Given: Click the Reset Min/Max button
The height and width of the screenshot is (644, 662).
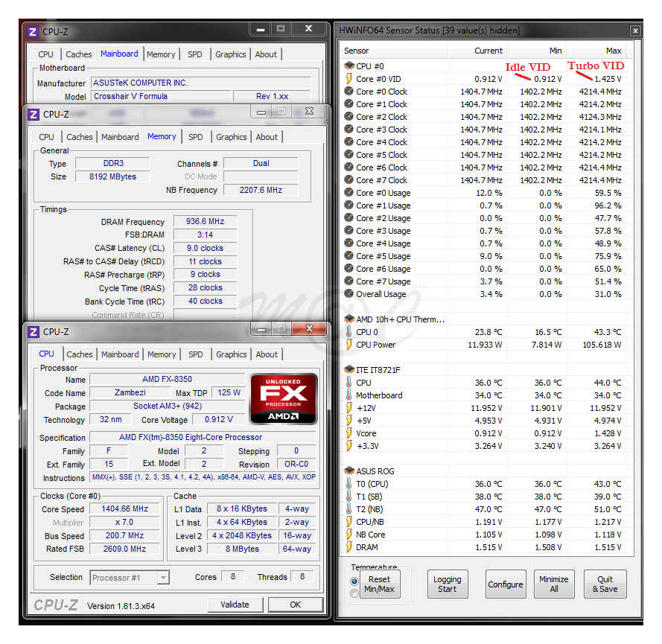Looking at the screenshot, I should click(x=379, y=584).
